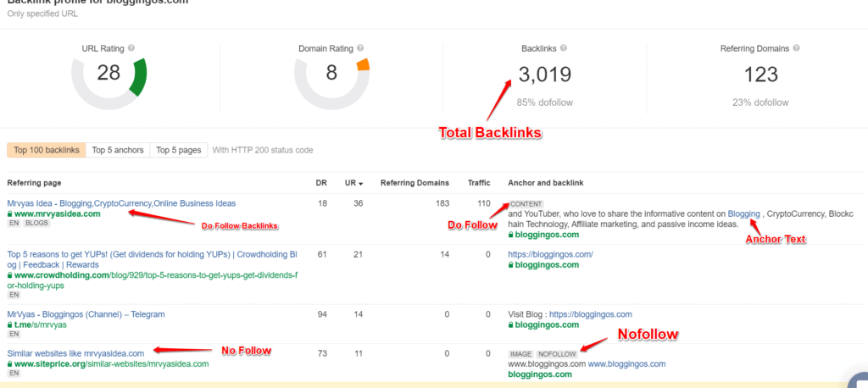The height and width of the screenshot is (388, 868).
Task: Open the www.mrvyasidea.com URL link
Action: click(57, 213)
